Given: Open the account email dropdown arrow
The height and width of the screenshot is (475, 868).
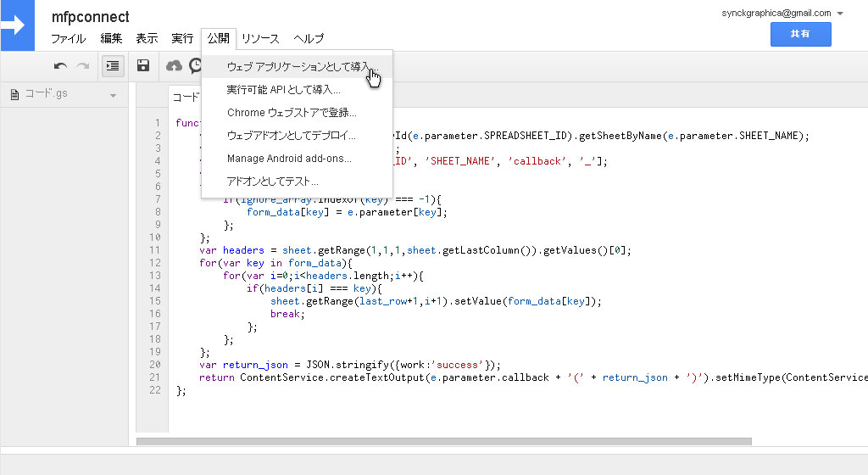Looking at the screenshot, I should (840, 14).
